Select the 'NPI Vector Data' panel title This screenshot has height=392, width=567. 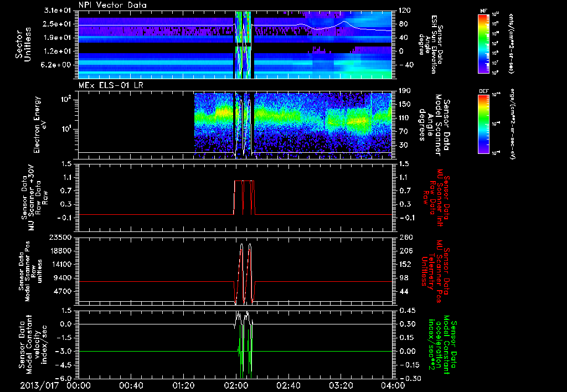[x=112, y=5]
